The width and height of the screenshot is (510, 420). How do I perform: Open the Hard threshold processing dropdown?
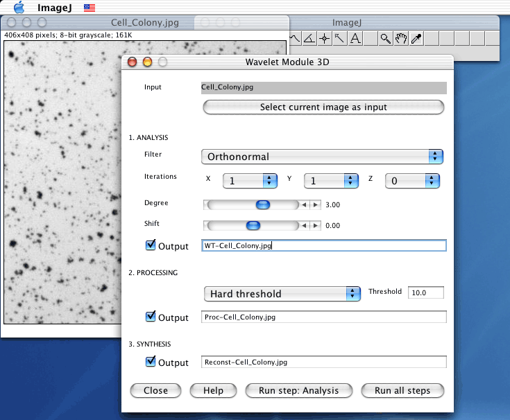click(282, 294)
